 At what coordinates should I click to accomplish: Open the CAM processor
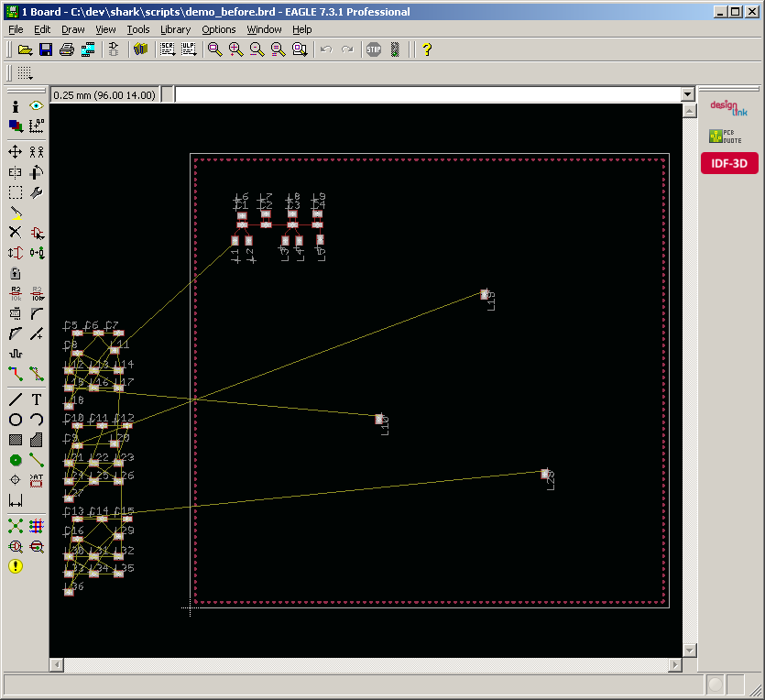coord(88,49)
